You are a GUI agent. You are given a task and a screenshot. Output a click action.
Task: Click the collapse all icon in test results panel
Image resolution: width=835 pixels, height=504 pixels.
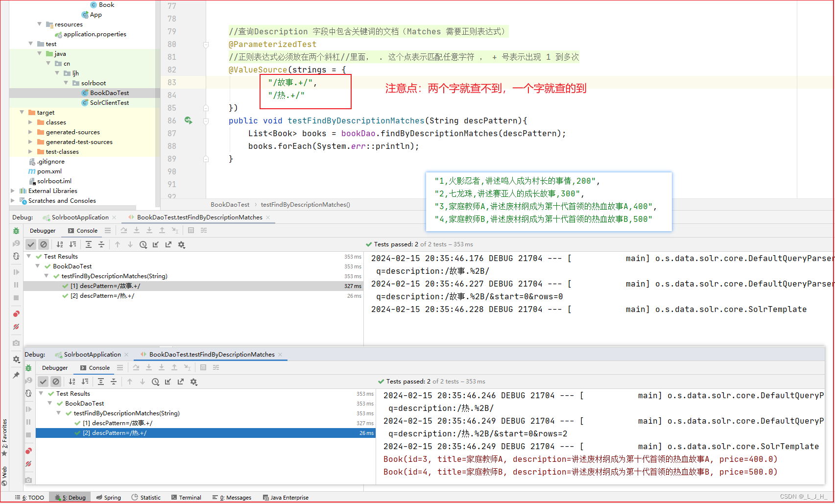point(101,244)
